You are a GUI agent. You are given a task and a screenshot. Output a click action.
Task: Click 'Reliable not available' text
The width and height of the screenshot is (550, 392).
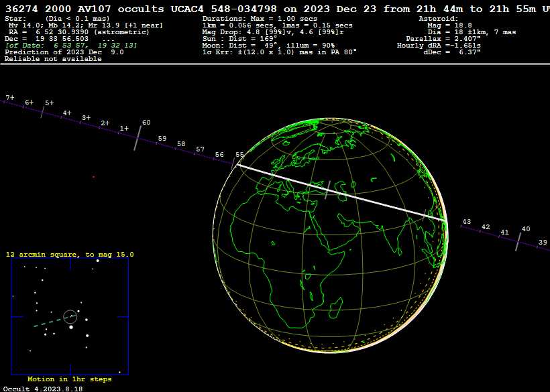(x=53, y=59)
